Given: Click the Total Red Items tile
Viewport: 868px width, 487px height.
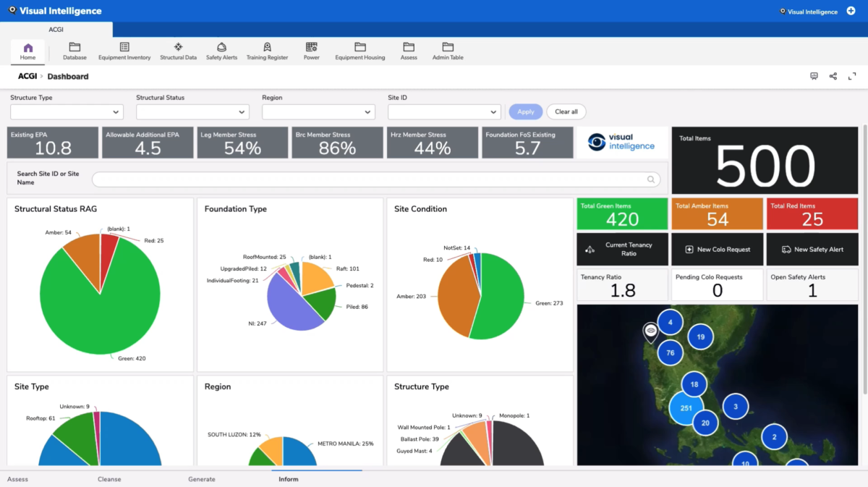Looking at the screenshot, I should click(x=812, y=213).
